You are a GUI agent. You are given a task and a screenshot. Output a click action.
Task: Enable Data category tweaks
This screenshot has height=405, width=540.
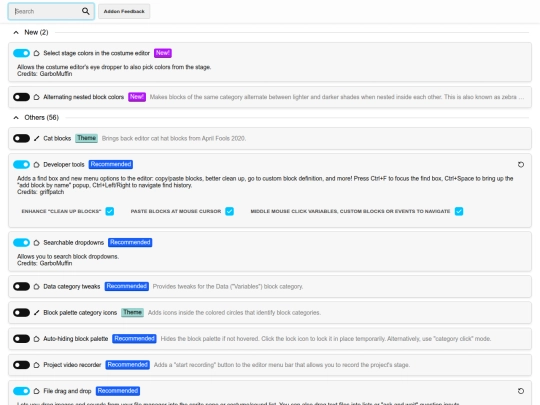(x=21, y=287)
